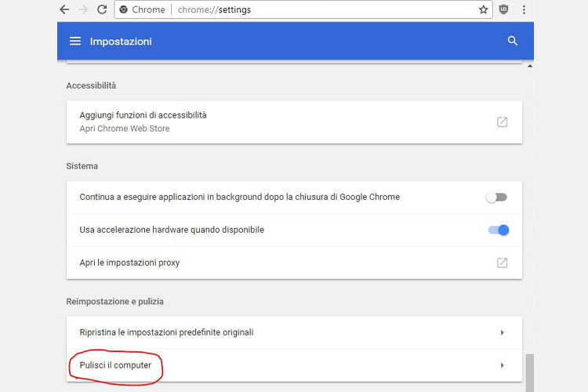Reload the settings page

pos(102,9)
